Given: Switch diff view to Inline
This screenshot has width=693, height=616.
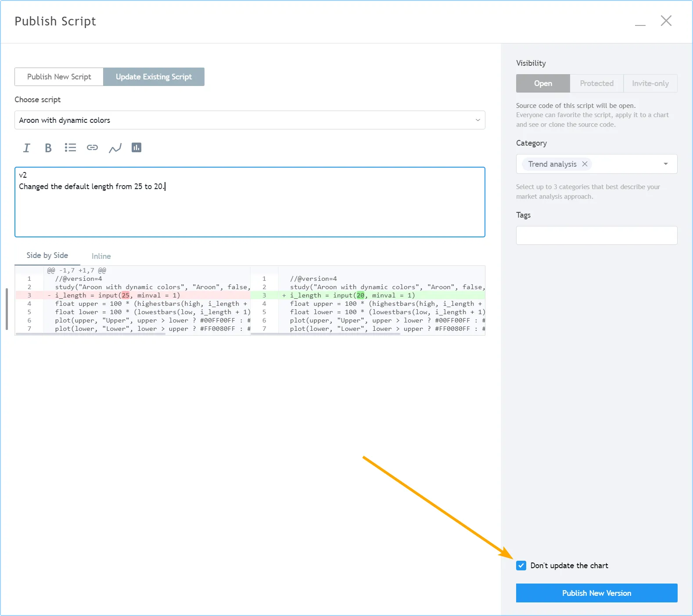Looking at the screenshot, I should pos(101,256).
